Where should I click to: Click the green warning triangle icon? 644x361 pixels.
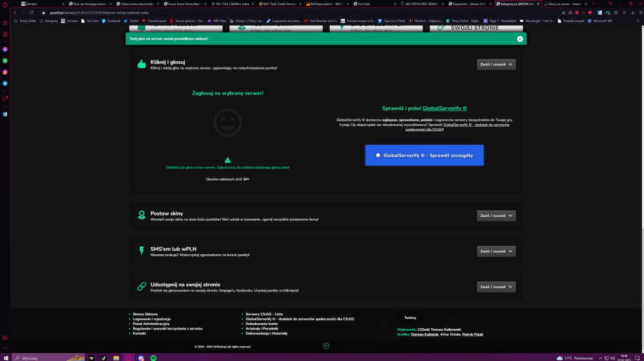point(227,160)
